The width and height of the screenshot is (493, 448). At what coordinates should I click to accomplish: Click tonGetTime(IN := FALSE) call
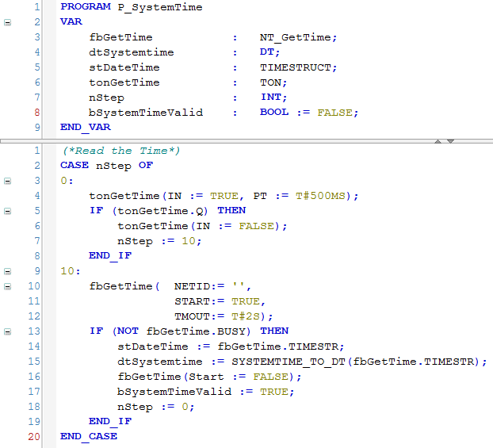[x=202, y=226]
